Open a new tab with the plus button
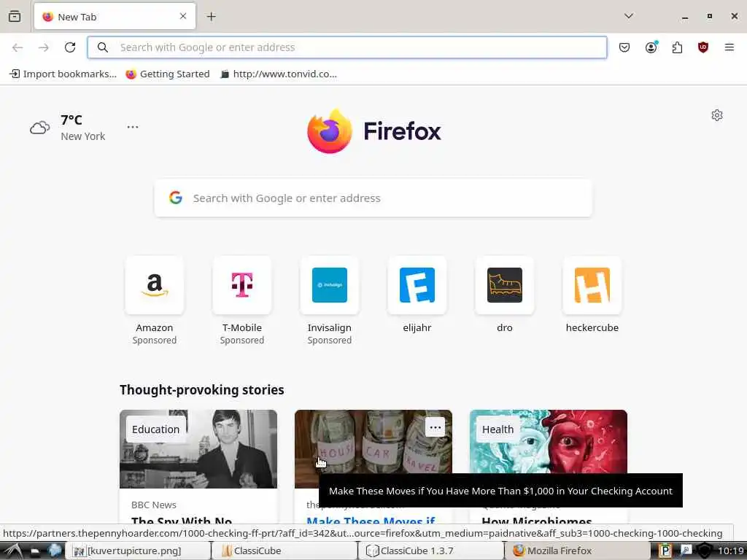The height and width of the screenshot is (560, 747). (x=211, y=17)
